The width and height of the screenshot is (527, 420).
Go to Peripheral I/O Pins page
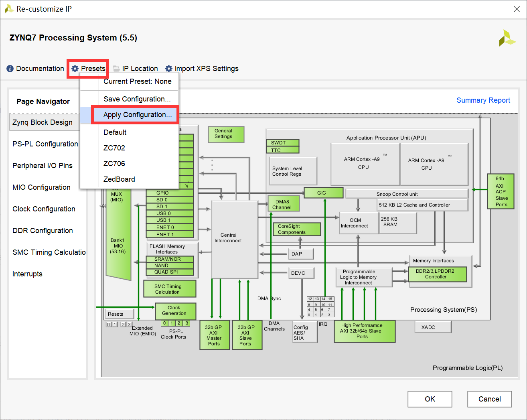pos(43,166)
